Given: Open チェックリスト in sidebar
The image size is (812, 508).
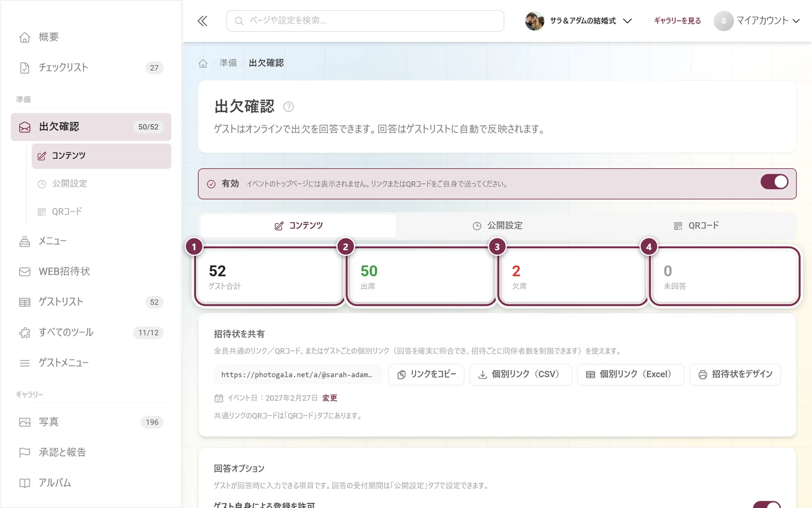Looking at the screenshot, I should [91, 68].
